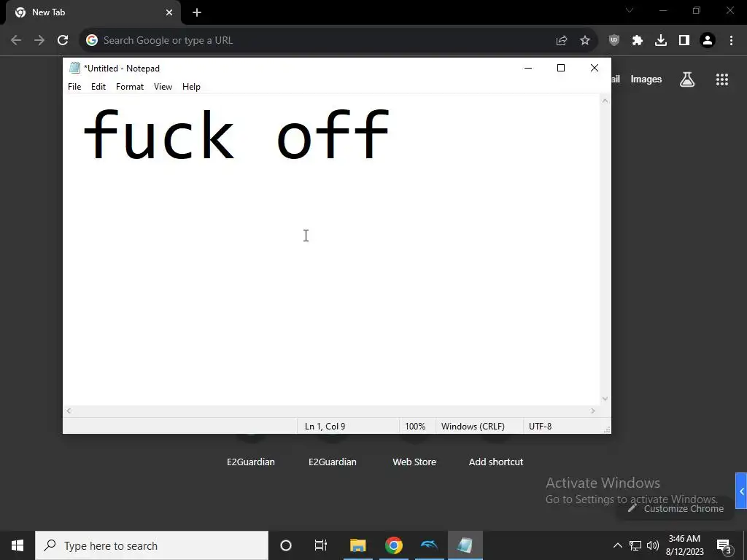
Task: Toggle the Chrome side panel icon
Action: pos(684,41)
